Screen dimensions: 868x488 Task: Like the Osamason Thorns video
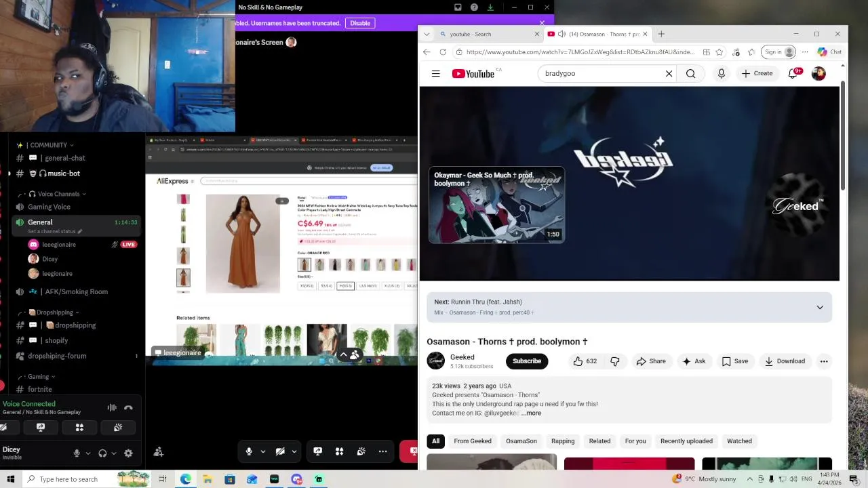click(x=585, y=361)
